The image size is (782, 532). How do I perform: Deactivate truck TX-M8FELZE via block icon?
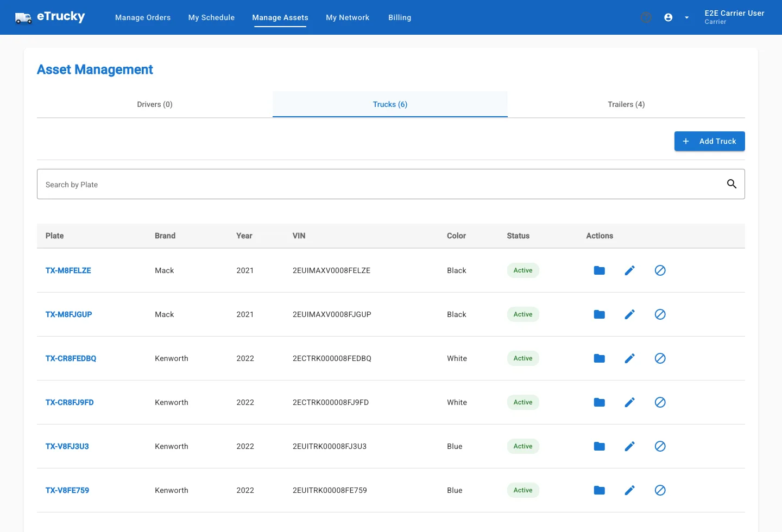tap(660, 270)
